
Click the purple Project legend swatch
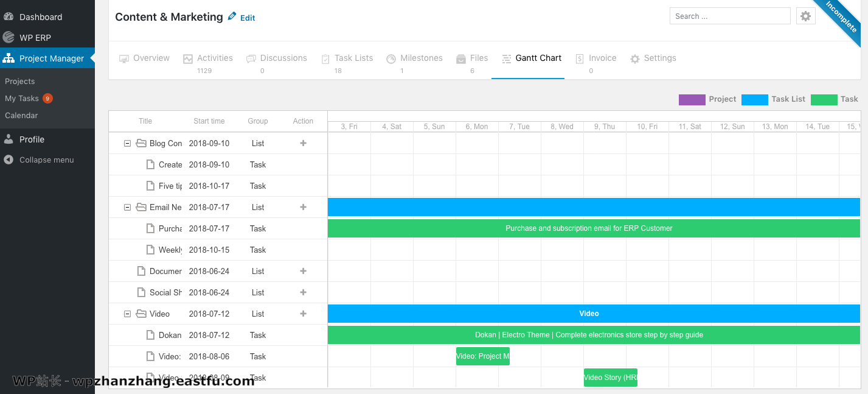click(692, 99)
